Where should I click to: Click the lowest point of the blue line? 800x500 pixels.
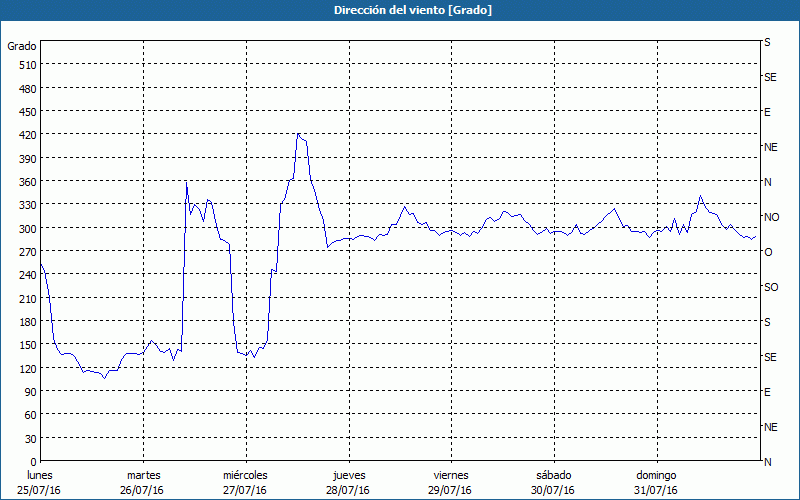[104, 378]
